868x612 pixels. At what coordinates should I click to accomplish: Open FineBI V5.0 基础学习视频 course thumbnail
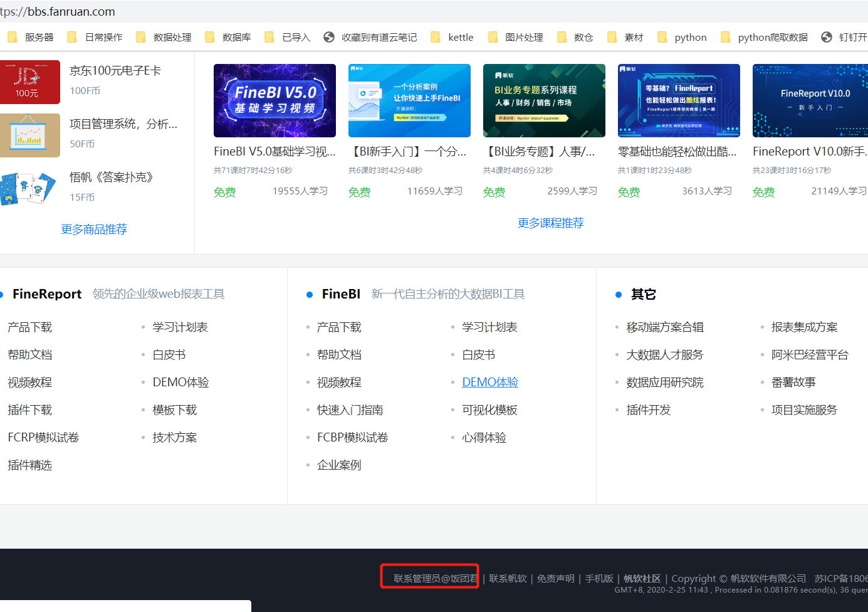pos(275,100)
